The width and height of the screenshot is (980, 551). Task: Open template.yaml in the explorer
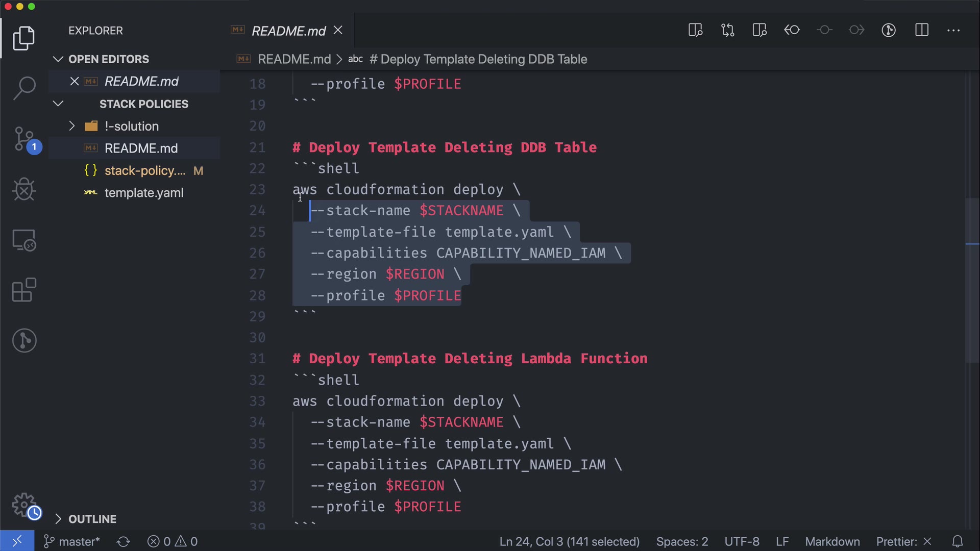(143, 193)
